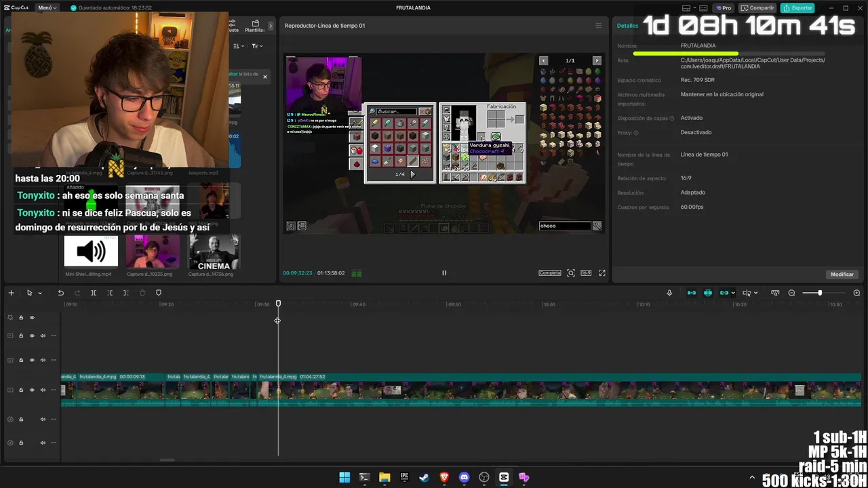This screenshot has height=488, width=868.
Task: Open the preview zoom scan icon
Action: point(571,273)
